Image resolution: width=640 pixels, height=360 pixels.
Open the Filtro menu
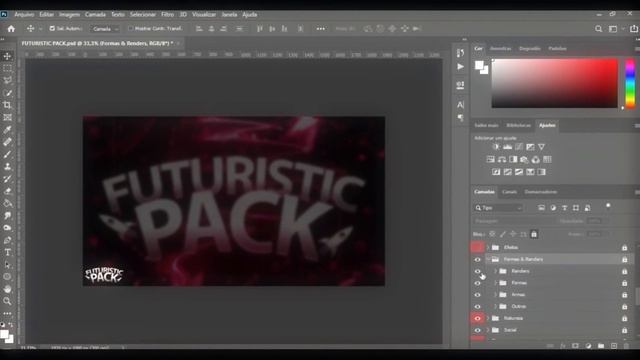(167, 14)
